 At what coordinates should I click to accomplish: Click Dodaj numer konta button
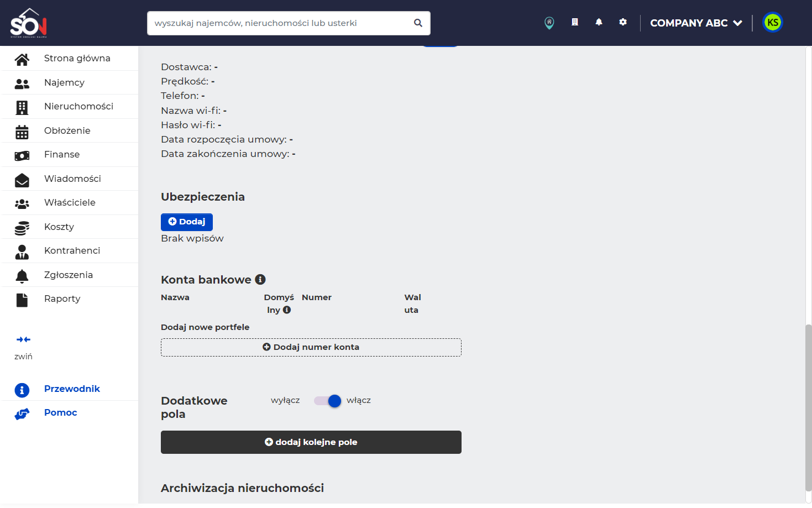point(311,347)
